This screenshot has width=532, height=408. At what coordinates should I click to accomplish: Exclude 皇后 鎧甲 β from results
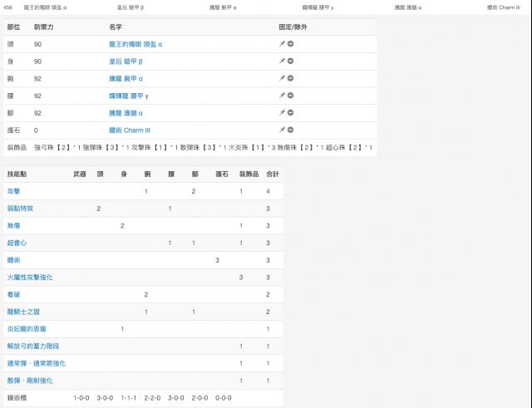(290, 61)
